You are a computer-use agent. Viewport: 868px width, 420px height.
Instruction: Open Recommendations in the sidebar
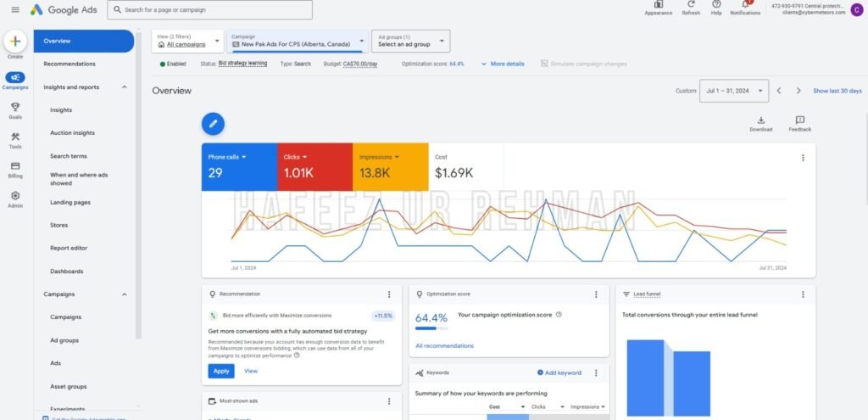tap(70, 64)
